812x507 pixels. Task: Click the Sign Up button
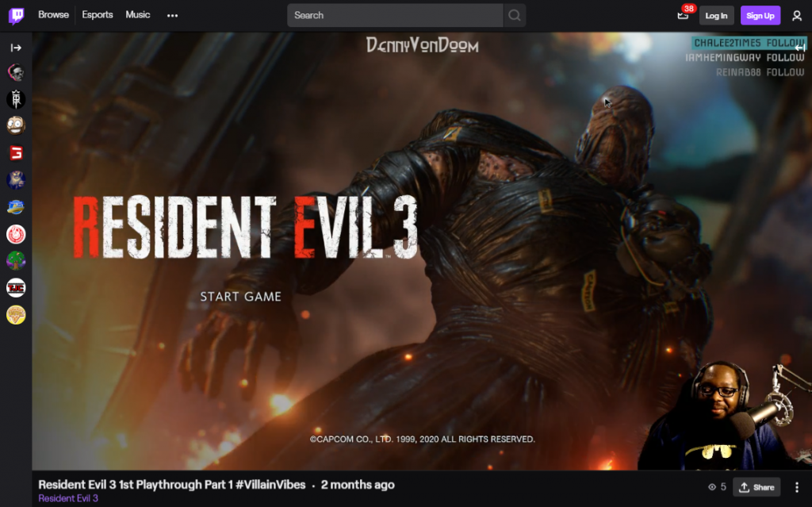(x=760, y=16)
